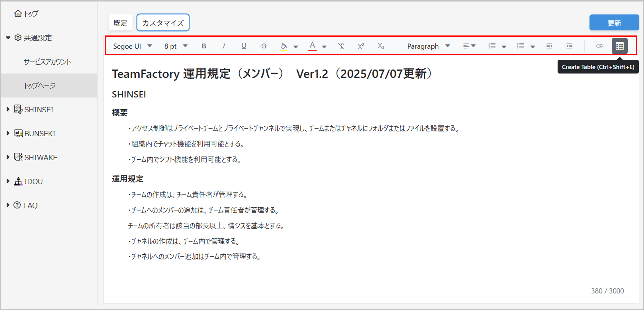Image resolution: width=644 pixels, height=310 pixels.
Task: Click the insert hyperlink icon
Action: pyautogui.click(x=599, y=46)
